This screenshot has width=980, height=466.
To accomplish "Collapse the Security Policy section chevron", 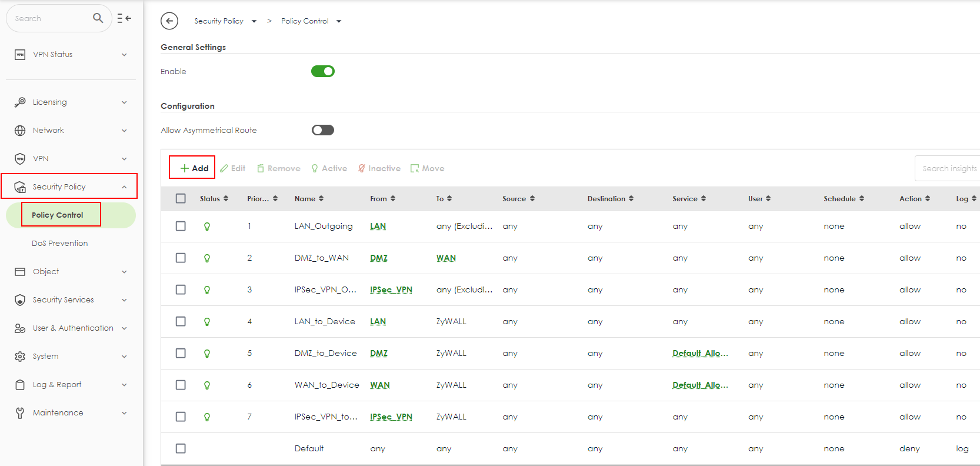I will 124,187.
